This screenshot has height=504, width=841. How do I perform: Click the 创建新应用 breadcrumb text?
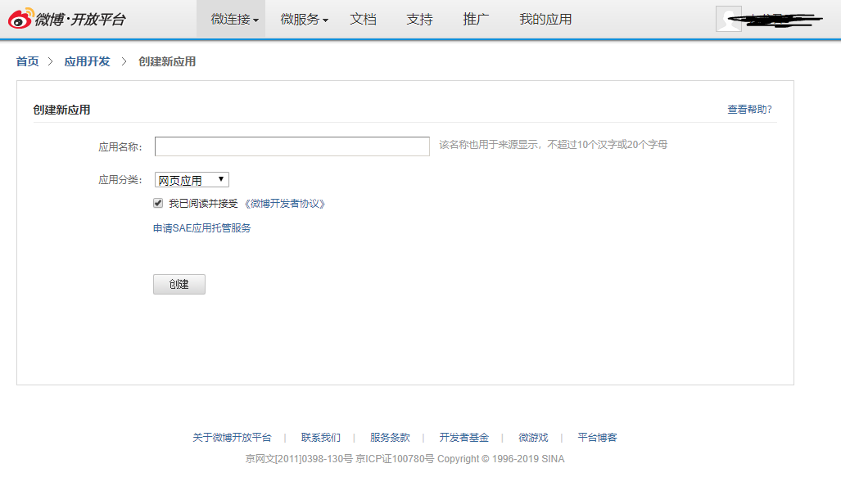(167, 61)
